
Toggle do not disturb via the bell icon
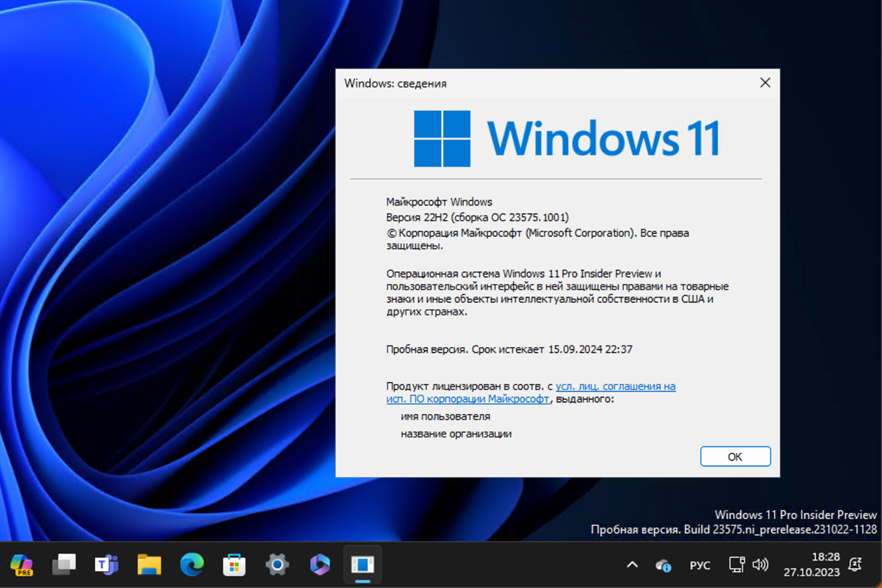point(856,565)
